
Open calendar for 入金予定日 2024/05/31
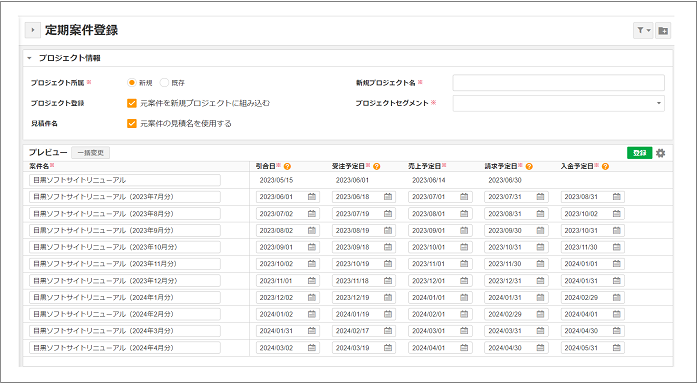[617, 348]
